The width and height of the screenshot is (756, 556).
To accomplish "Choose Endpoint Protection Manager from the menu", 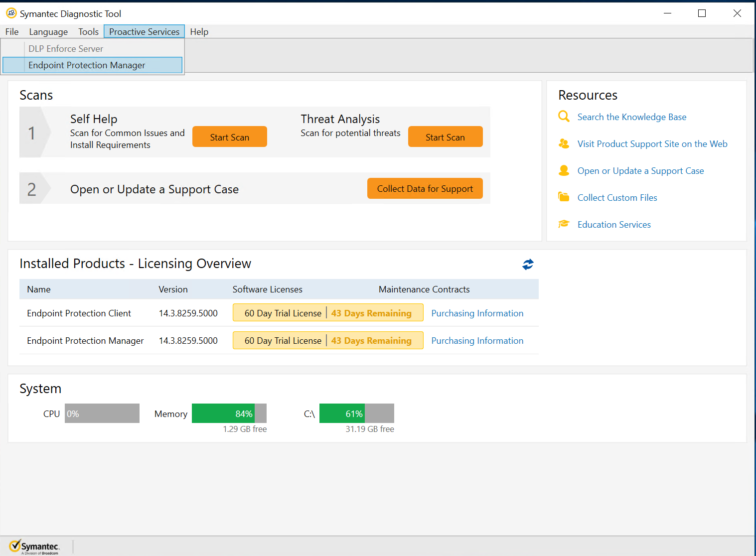I will tap(93, 65).
